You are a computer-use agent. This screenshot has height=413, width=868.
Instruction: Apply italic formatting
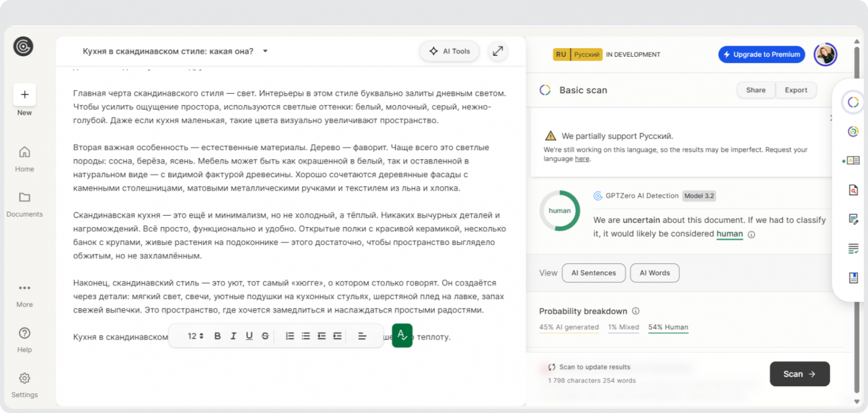(x=233, y=336)
